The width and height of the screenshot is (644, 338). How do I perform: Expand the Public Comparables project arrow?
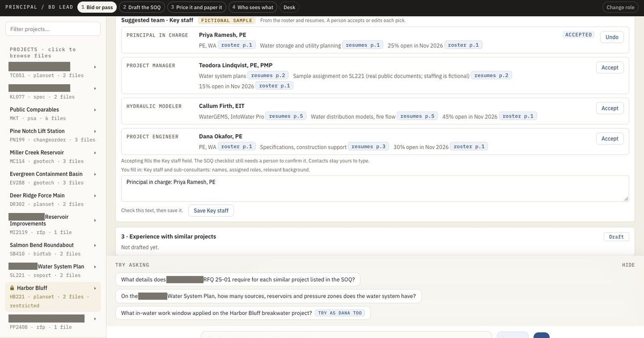click(95, 110)
